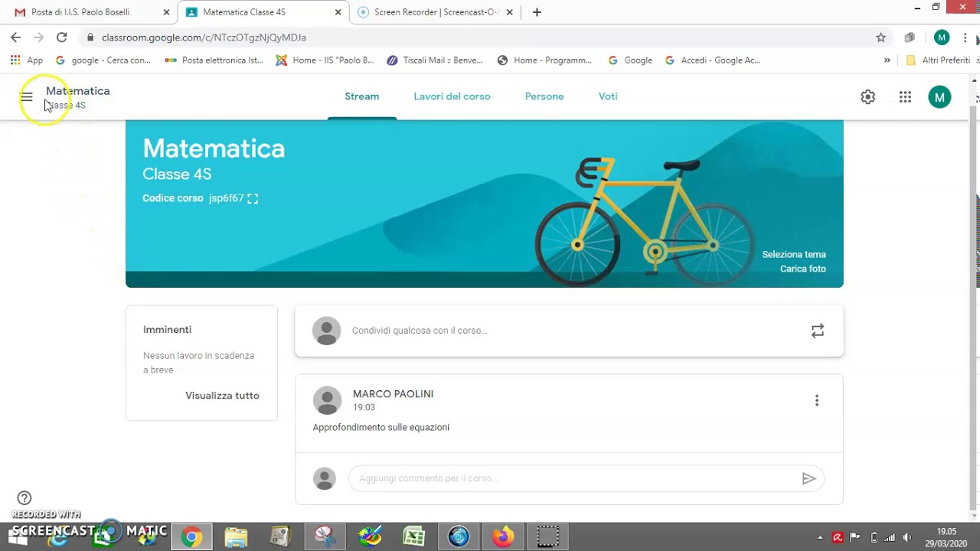Open the green M Google account avatar
This screenshot has width=980, height=551.
click(x=939, y=97)
